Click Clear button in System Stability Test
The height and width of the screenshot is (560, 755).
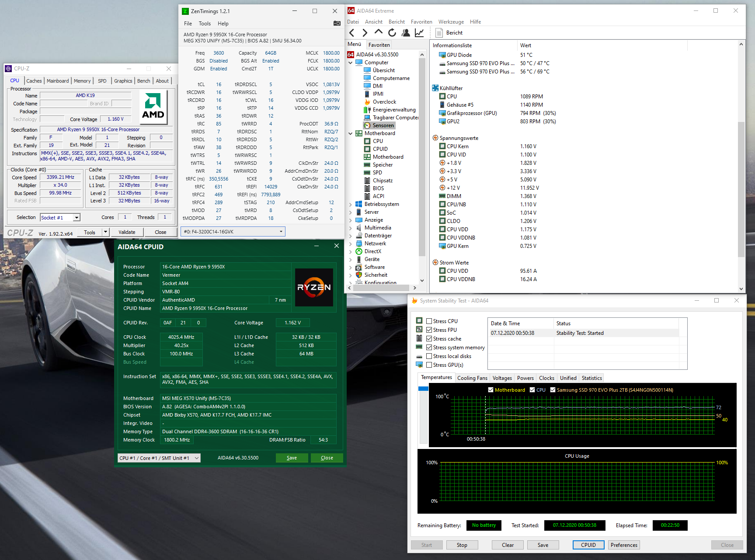pyautogui.click(x=508, y=545)
